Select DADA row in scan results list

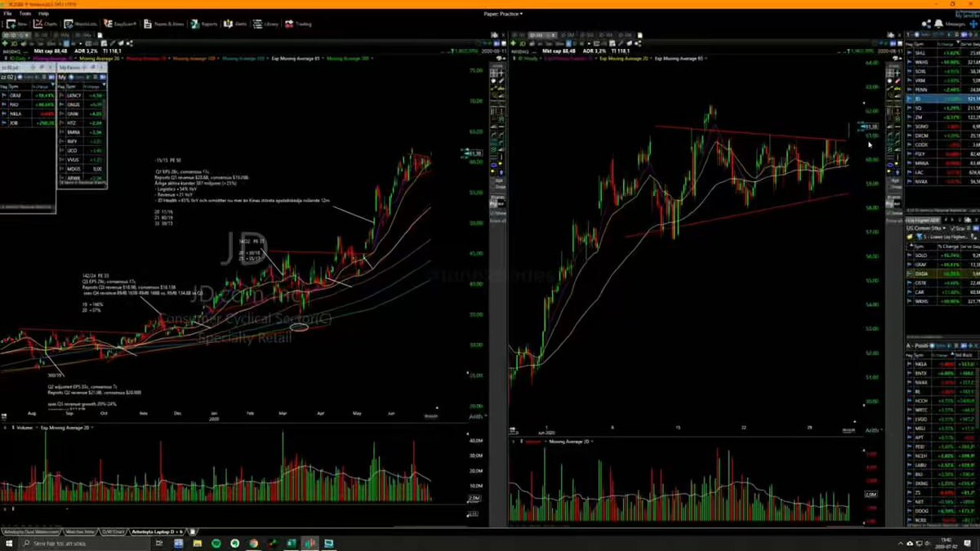942,273
